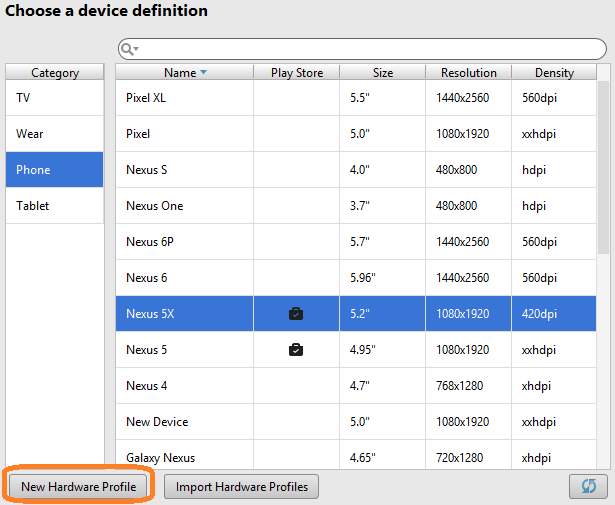Click the search magnifier icon

[128, 49]
